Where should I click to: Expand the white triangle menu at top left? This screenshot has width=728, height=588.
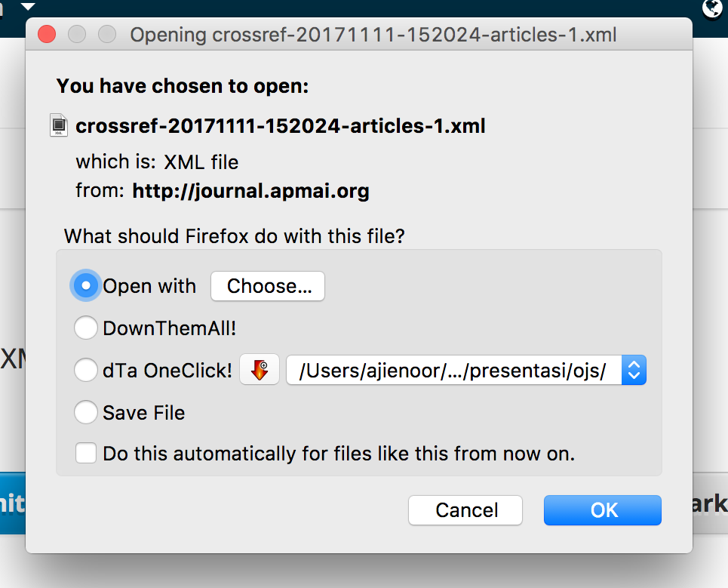27,6
